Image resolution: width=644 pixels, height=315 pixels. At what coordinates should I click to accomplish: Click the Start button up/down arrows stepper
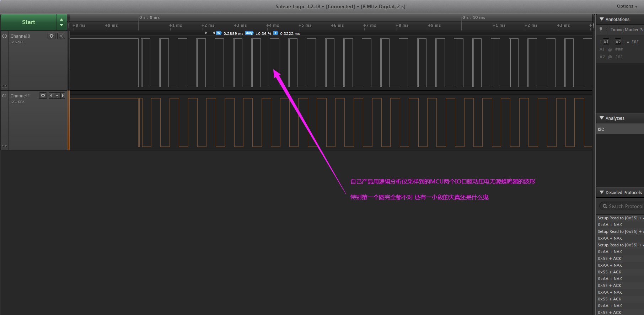pyautogui.click(x=61, y=22)
